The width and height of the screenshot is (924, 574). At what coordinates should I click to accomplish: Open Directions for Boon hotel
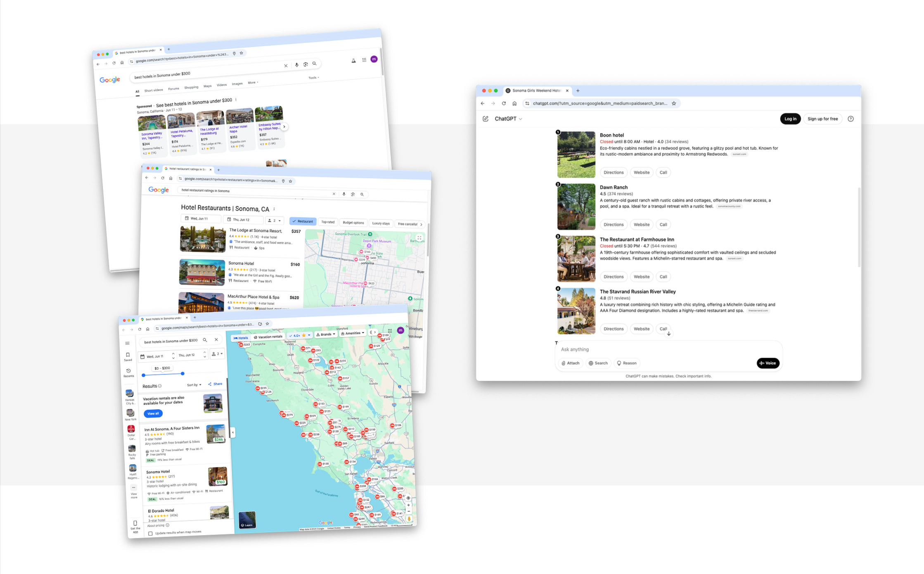pyautogui.click(x=614, y=173)
